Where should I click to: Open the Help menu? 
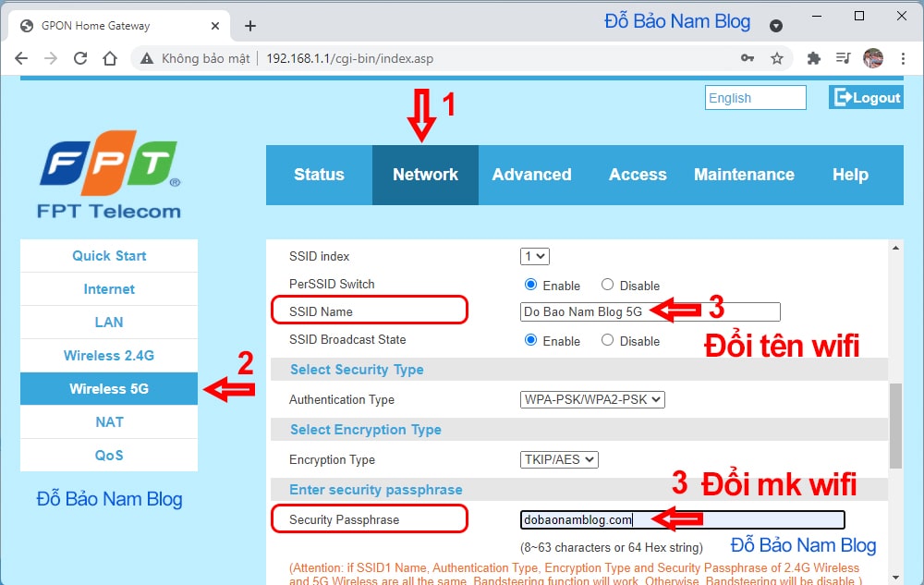click(x=850, y=175)
